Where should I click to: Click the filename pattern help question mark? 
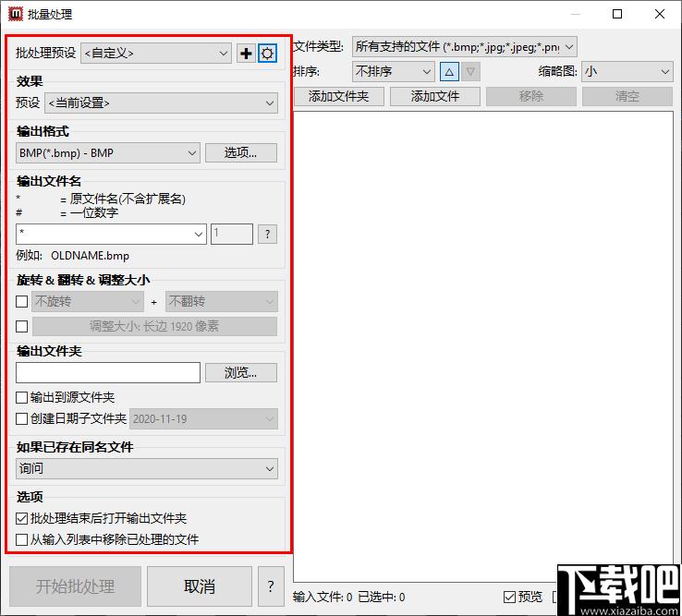267,235
